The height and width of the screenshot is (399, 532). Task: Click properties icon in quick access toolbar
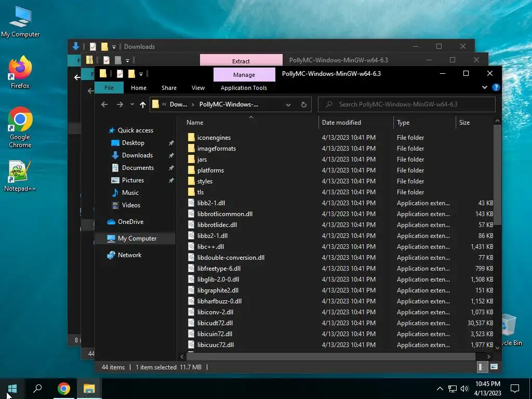pyautogui.click(x=120, y=74)
